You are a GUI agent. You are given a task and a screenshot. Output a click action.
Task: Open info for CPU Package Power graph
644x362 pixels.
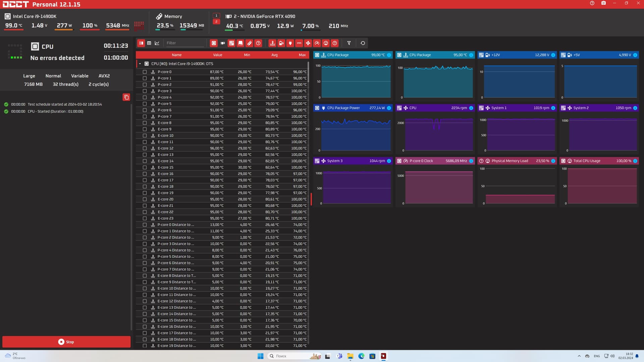[x=389, y=108]
